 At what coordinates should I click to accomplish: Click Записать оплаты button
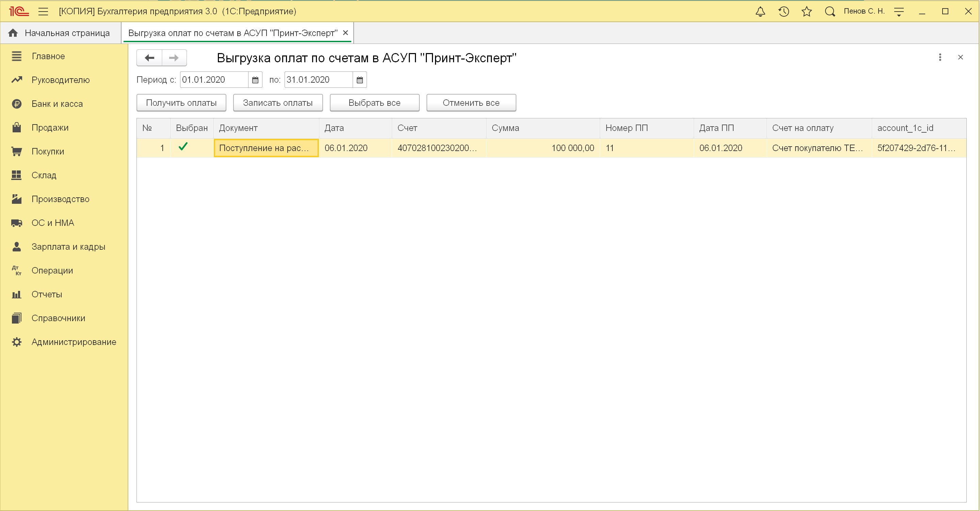[278, 103]
